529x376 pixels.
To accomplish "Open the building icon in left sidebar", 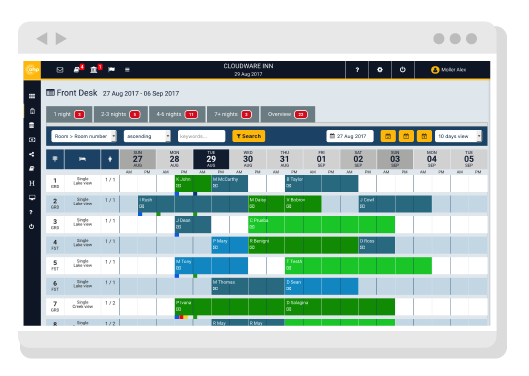I will (32, 111).
